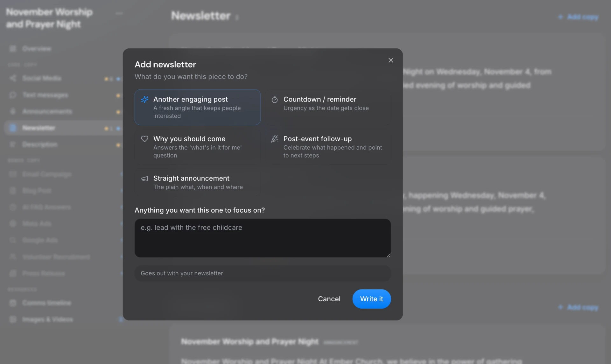Open Social Media in the sidebar
Image resolution: width=611 pixels, height=364 pixels.
pos(64,78)
